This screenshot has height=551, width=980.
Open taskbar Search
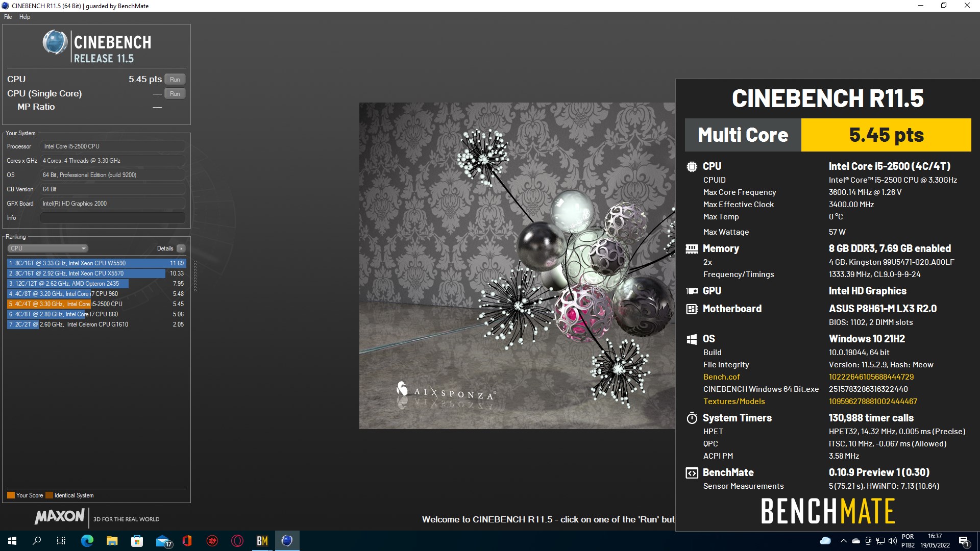click(37, 541)
